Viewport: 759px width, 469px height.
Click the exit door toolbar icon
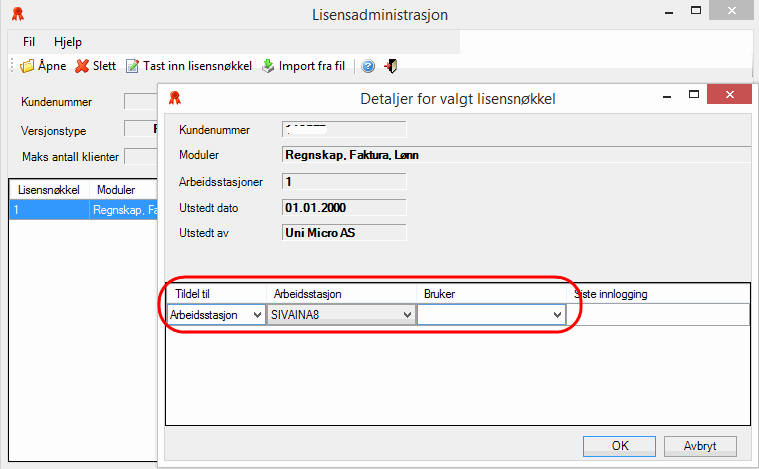coord(391,67)
